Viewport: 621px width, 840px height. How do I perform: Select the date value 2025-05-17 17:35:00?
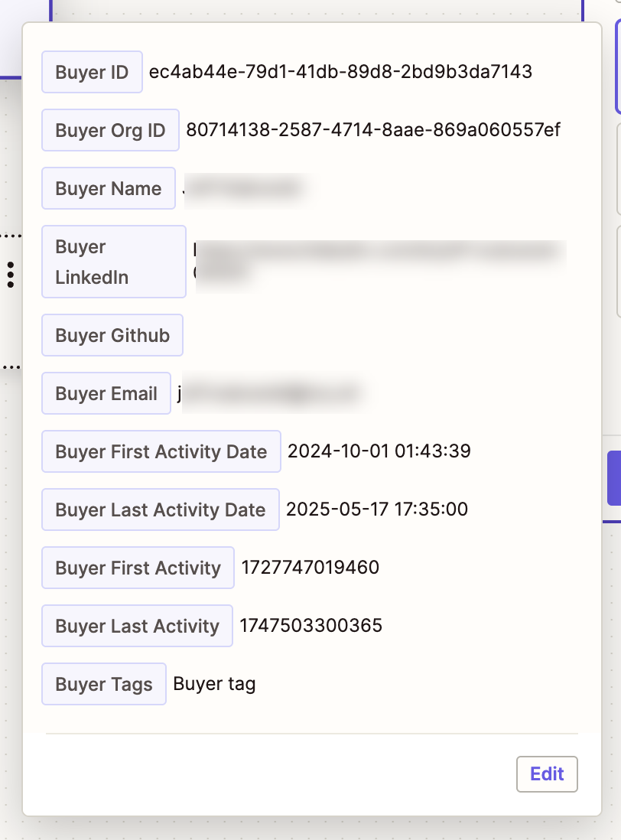pyautogui.click(x=377, y=510)
